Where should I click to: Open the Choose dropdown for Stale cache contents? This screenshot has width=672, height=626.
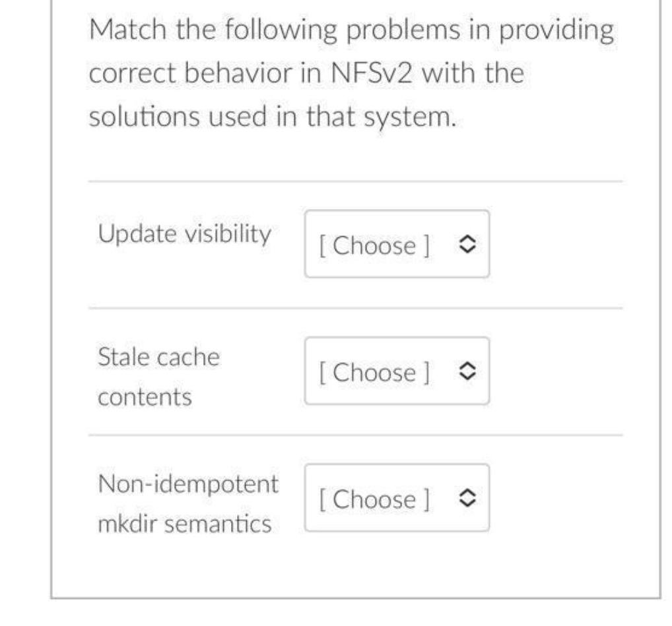396,372
